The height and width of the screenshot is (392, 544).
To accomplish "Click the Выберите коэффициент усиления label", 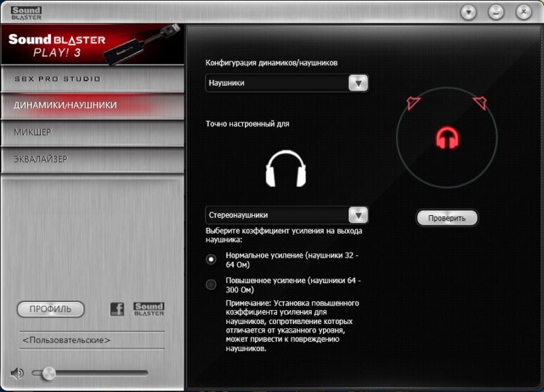I will click(x=284, y=235).
